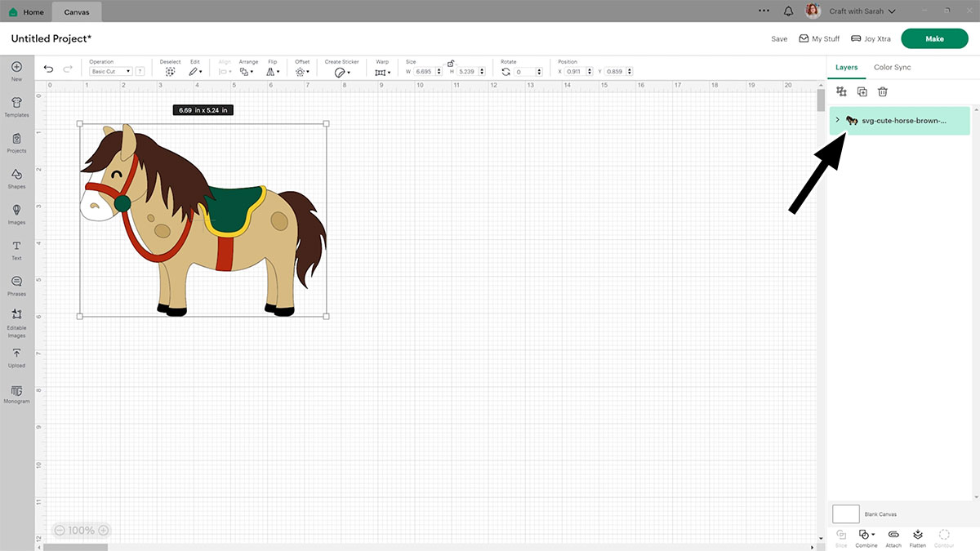Open the New project tool
The image size is (980, 551).
[16, 71]
